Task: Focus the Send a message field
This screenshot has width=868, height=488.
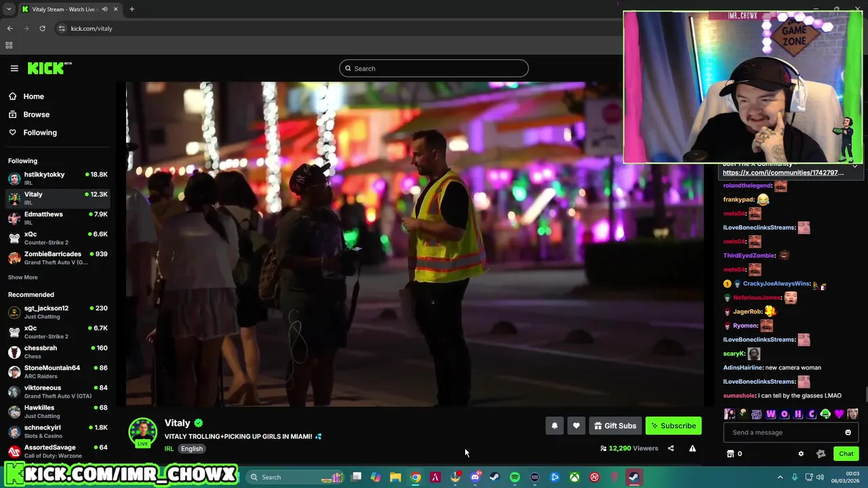Action: pyautogui.click(x=791, y=432)
